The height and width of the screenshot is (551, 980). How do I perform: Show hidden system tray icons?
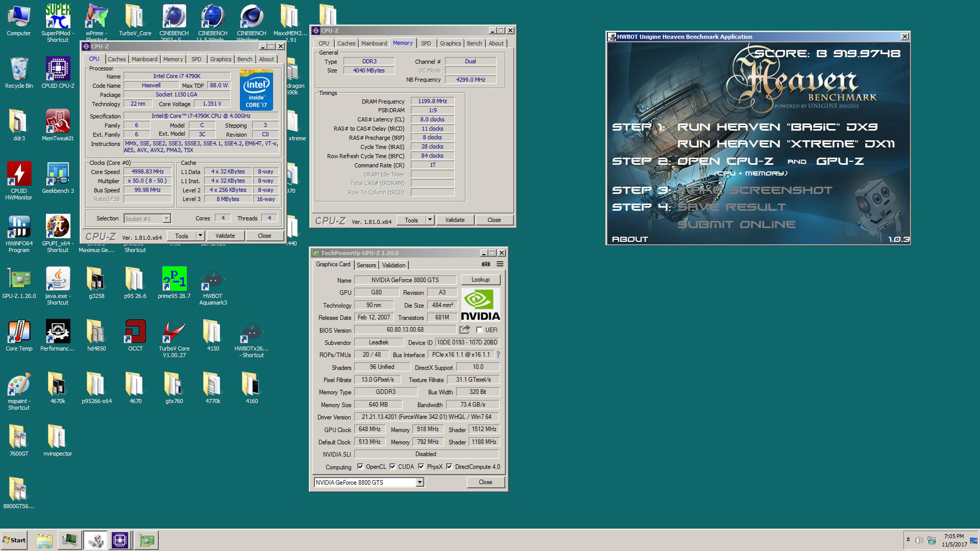tap(908, 540)
